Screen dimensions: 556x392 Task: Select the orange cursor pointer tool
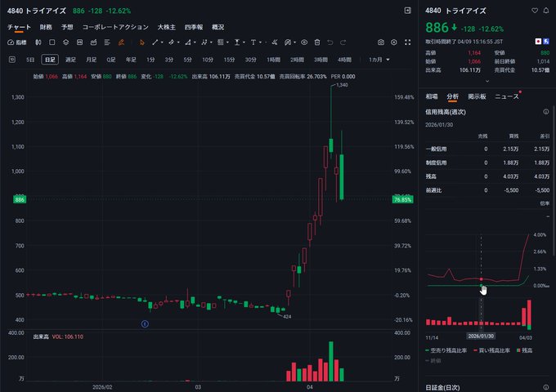point(142,42)
